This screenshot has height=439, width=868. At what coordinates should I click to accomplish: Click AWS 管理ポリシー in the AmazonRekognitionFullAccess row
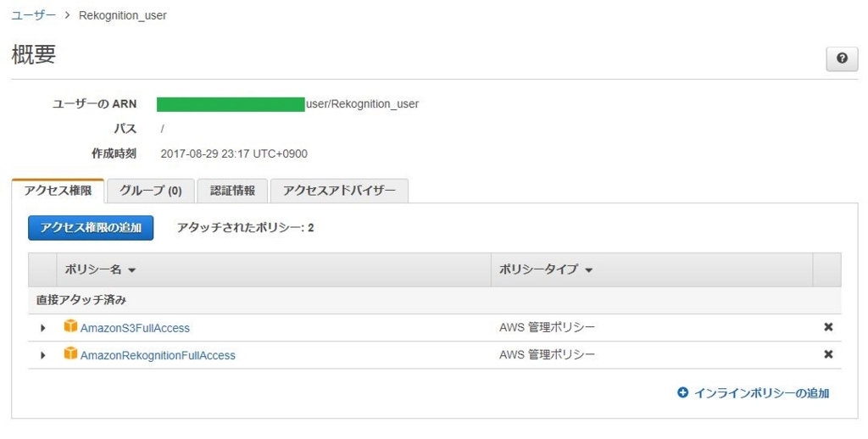(x=547, y=354)
